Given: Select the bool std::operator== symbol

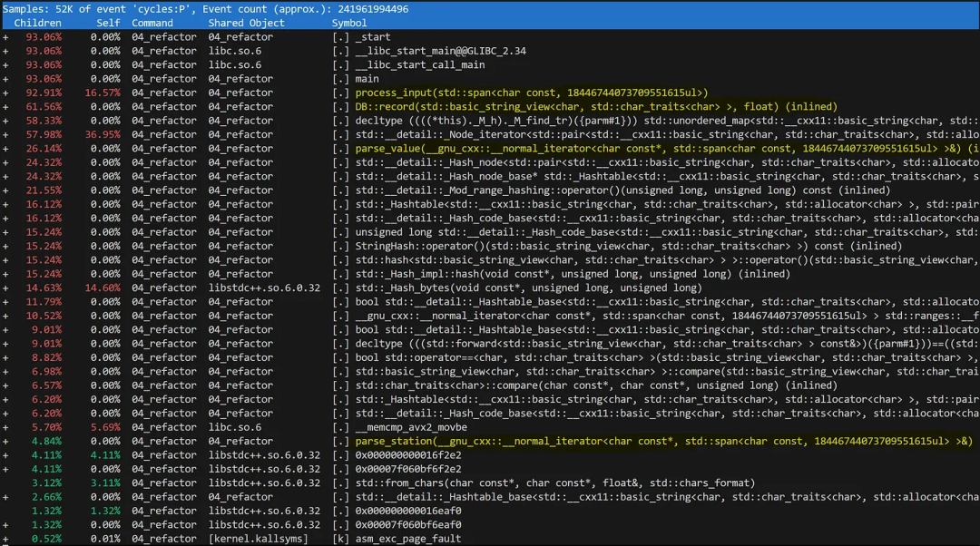Looking at the screenshot, I should tap(667, 358).
